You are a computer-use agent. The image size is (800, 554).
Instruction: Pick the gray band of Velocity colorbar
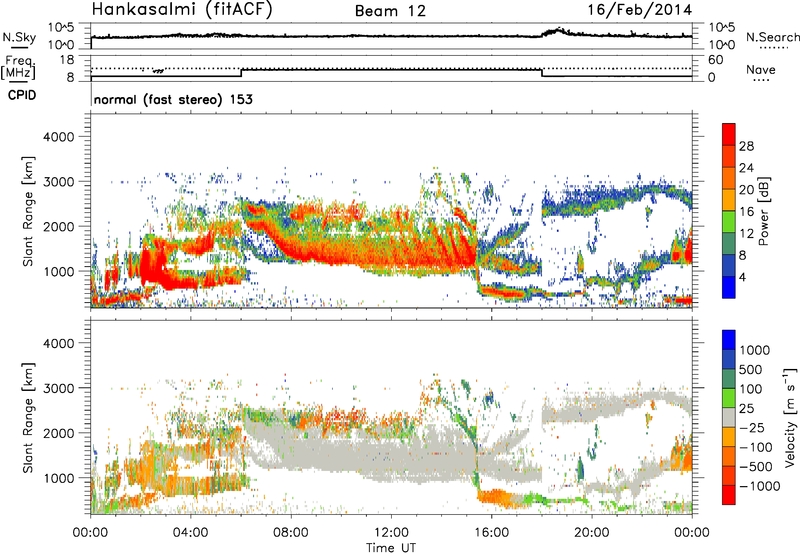[x=729, y=417]
